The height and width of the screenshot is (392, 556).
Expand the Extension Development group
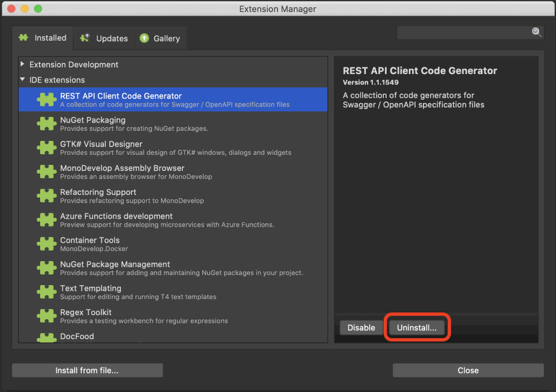pyautogui.click(x=22, y=64)
